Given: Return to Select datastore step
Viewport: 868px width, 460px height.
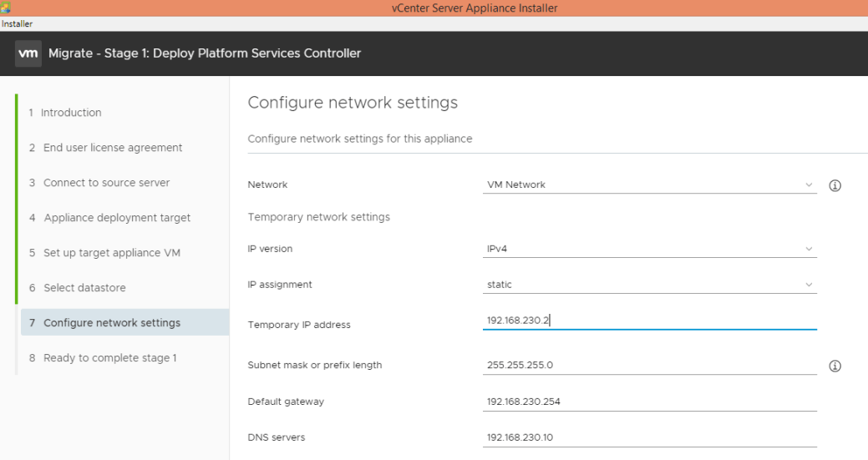Looking at the screenshot, I should click(84, 288).
